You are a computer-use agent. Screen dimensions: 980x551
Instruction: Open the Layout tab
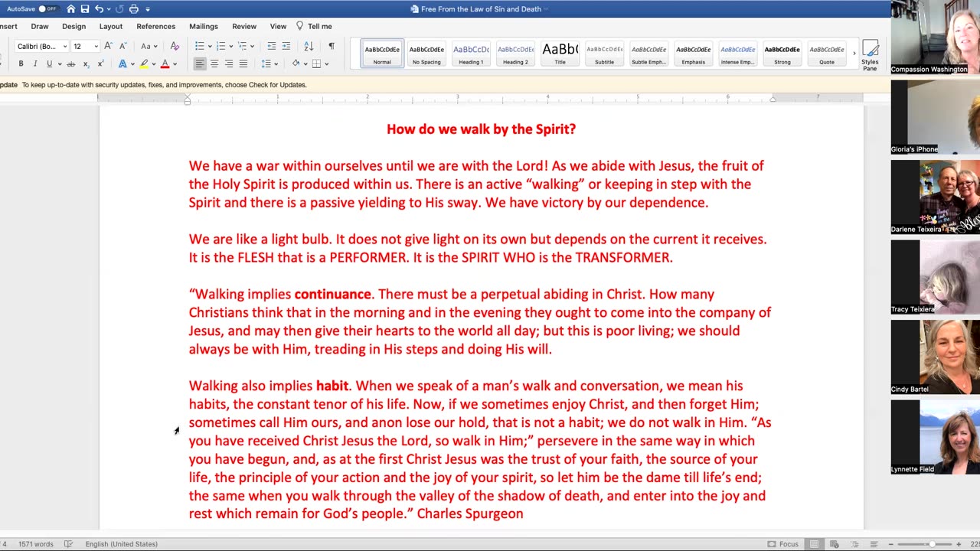pos(111,26)
